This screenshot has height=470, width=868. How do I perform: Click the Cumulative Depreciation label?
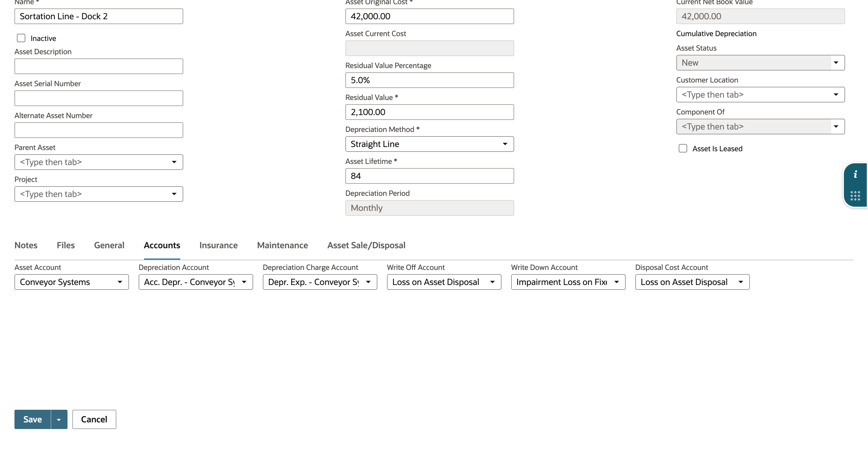pyautogui.click(x=716, y=34)
